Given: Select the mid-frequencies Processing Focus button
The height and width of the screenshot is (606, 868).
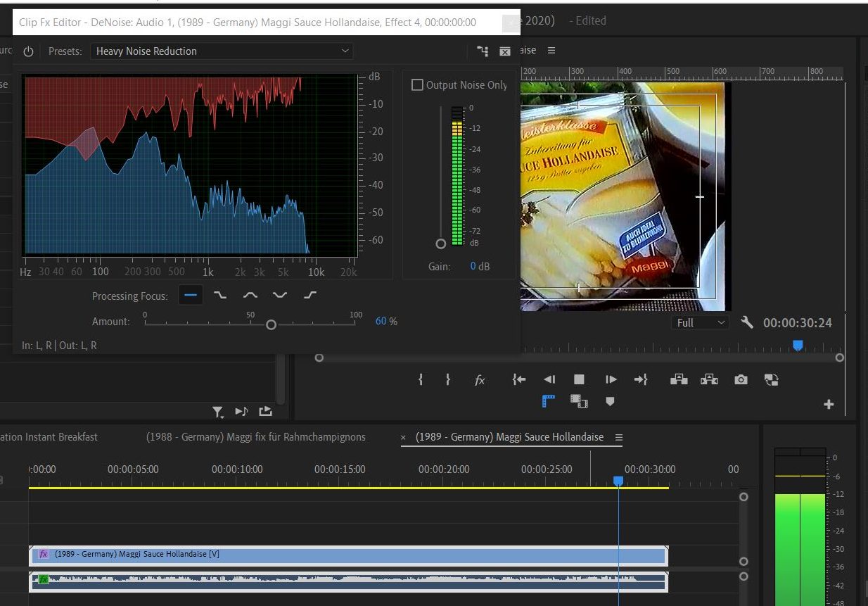Looking at the screenshot, I should [250, 295].
